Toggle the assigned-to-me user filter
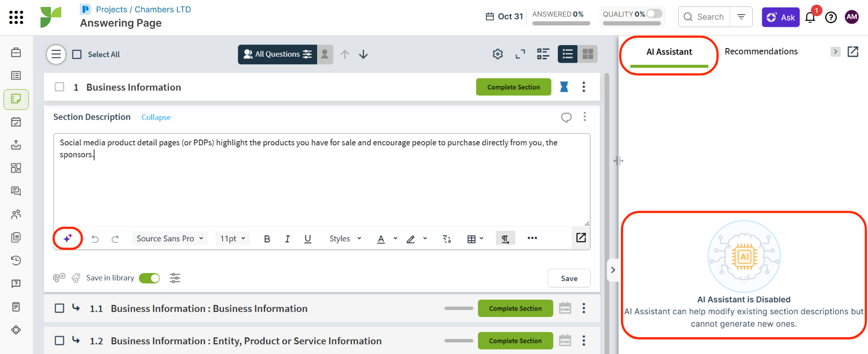This screenshot has width=868, height=354. 325,54
